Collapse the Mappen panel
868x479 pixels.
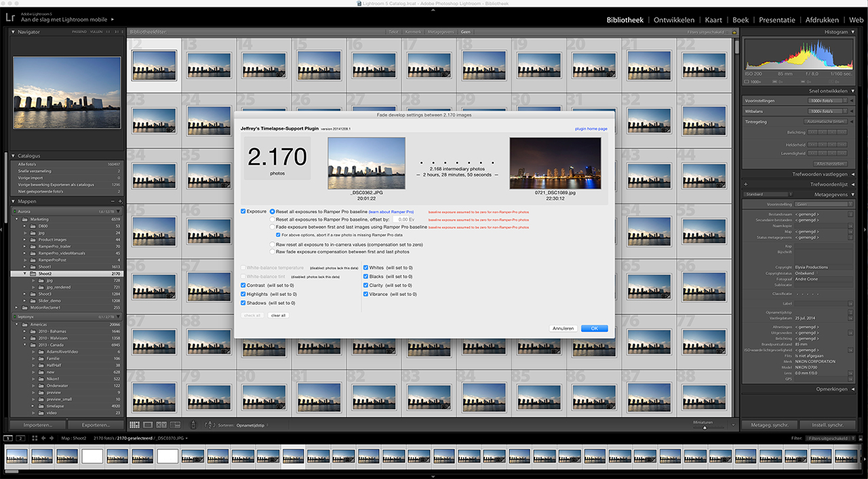[14, 201]
